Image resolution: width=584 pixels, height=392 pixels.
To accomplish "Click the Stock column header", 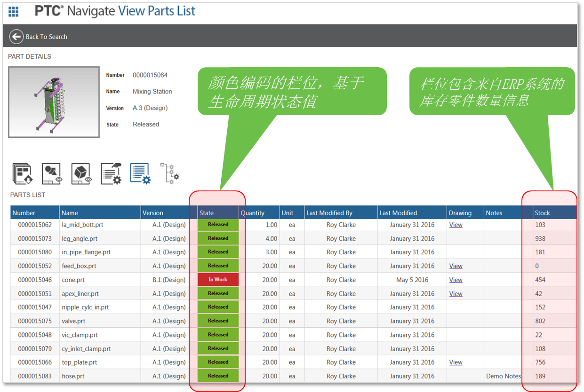I will (555, 213).
